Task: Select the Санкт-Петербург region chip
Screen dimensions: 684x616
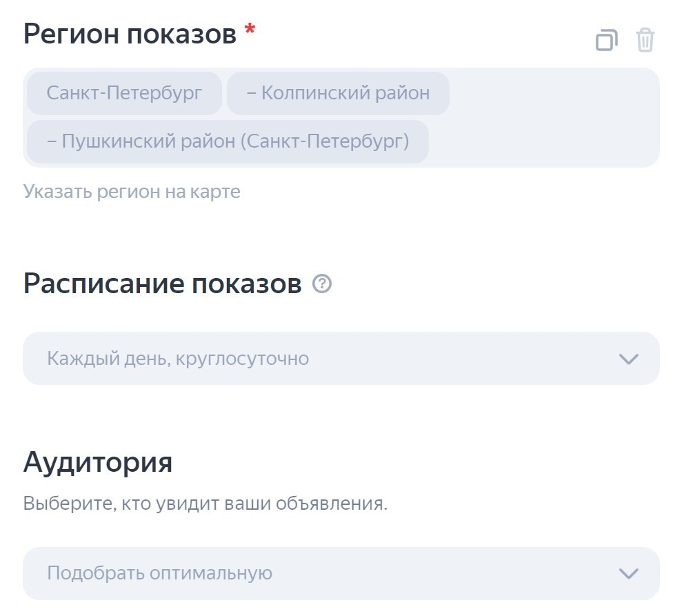Action: coord(124,93)
